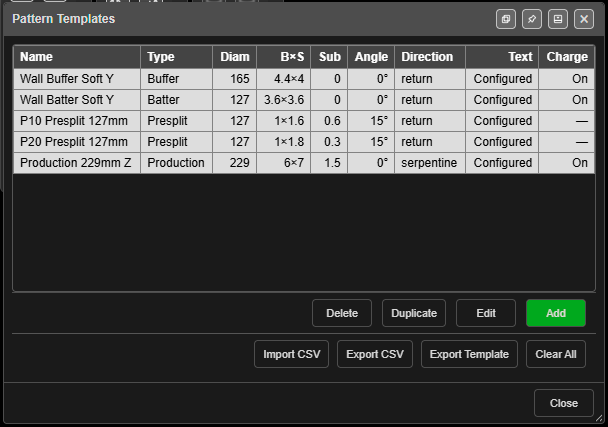
Task: Delete the selected template
Action: coord(342,313)
